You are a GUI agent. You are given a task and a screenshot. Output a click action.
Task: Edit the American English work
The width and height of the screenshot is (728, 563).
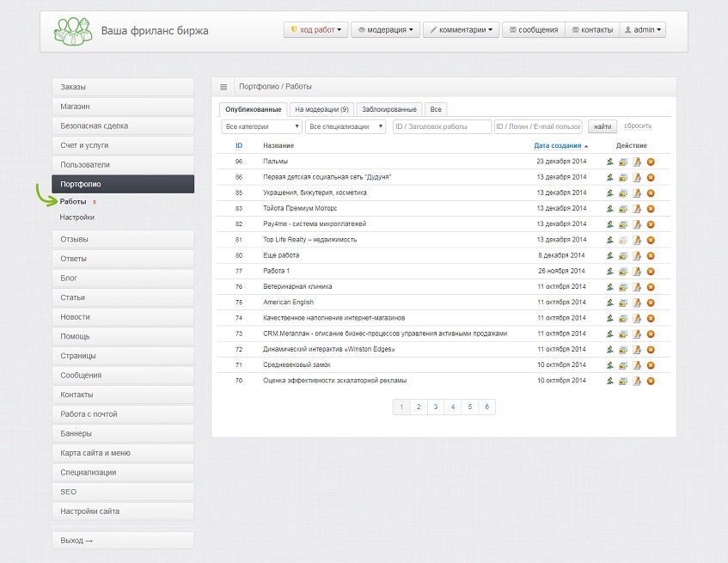coord(637,303)
